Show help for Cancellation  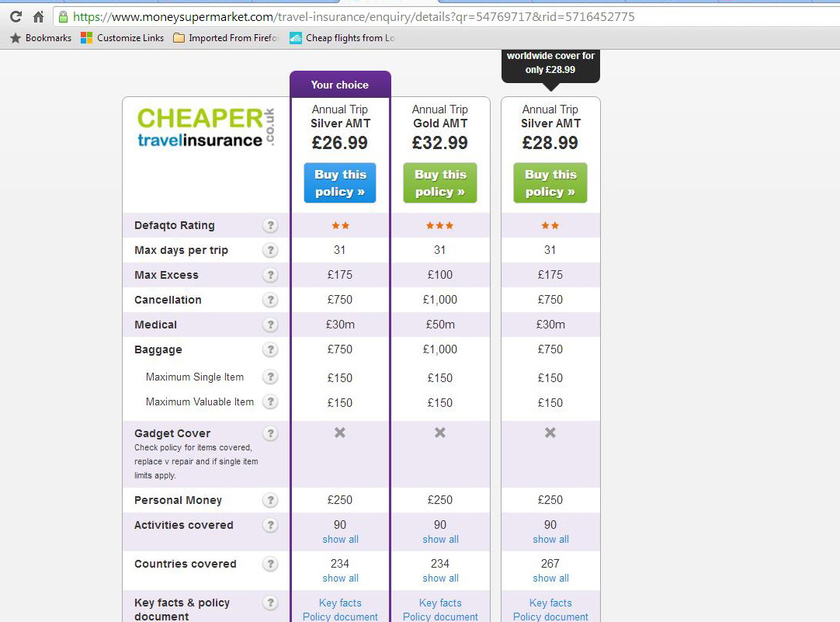click(x=270, y=300)
